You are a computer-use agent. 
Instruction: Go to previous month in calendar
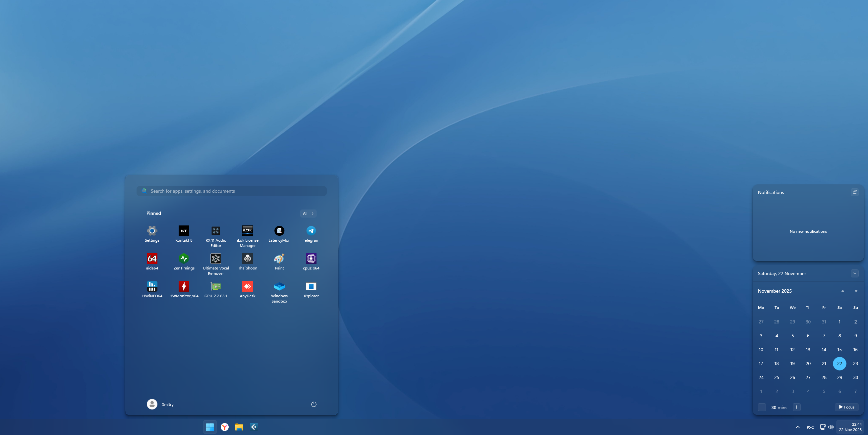pos(842,291)
